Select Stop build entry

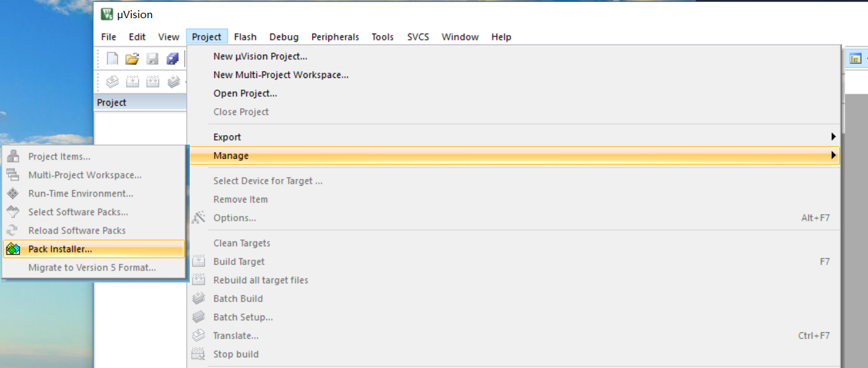515,354
